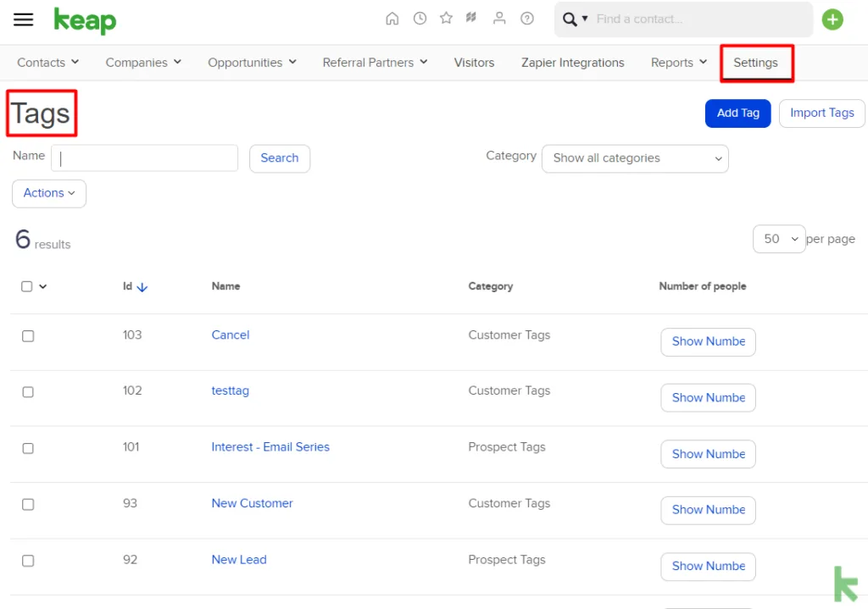Change the 50 per page dropdown
The width and height of the screenshot is (868, 609).
point(779,239)
